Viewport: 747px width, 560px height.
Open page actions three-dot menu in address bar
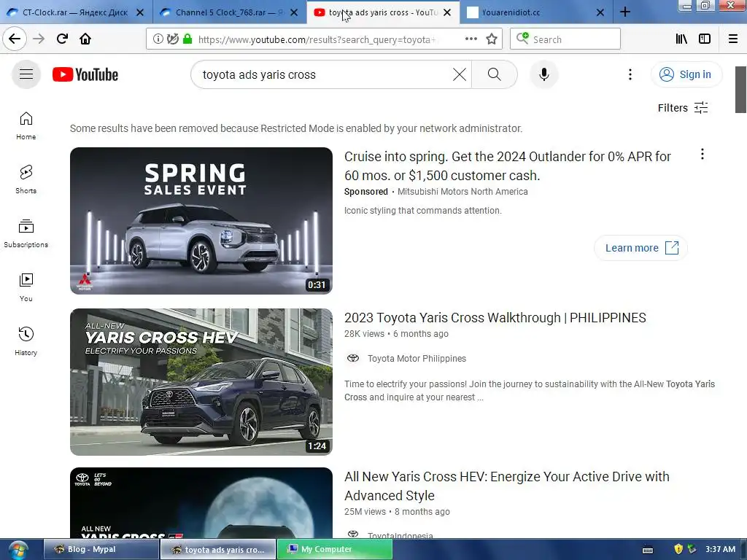click(471, 39)
